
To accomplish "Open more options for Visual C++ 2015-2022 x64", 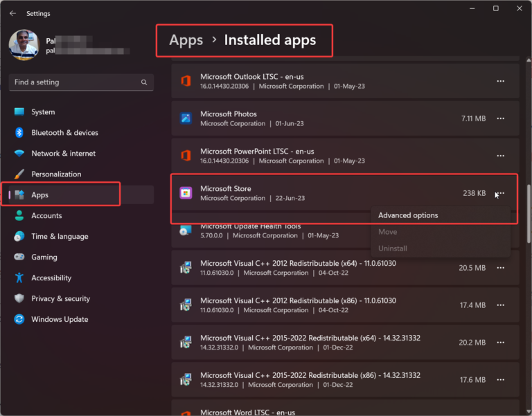I will coord(500,342).
